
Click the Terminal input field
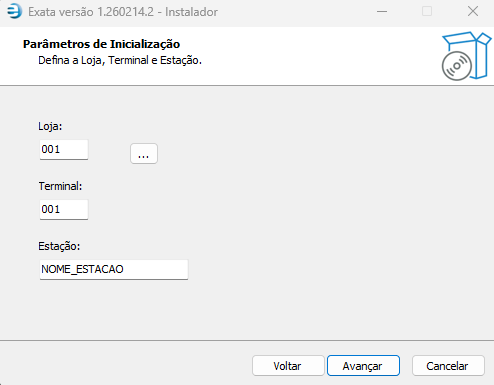coord(64,209)
